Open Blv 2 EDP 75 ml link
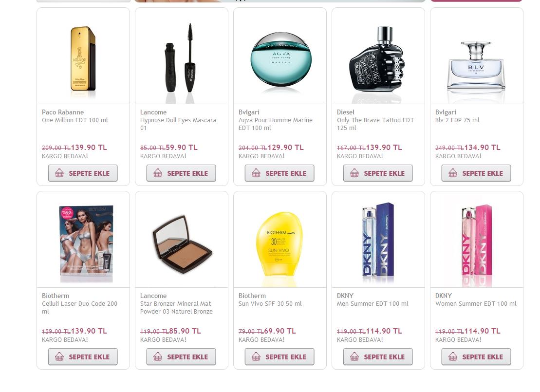Viewport: 540px width, 392px height. 457,120
